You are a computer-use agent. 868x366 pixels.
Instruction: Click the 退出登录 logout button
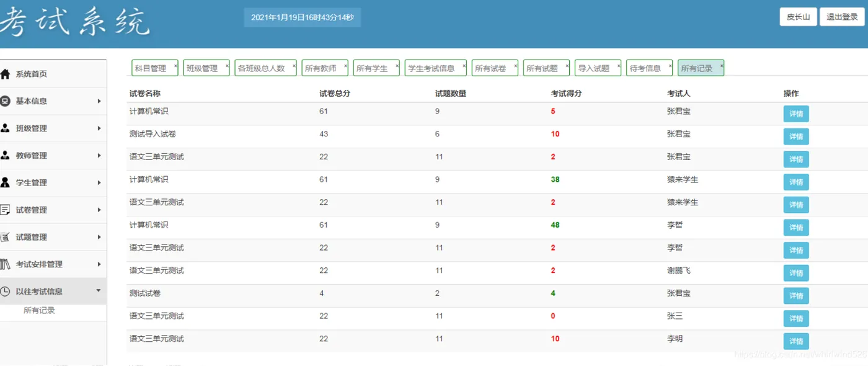pos(842,17)
